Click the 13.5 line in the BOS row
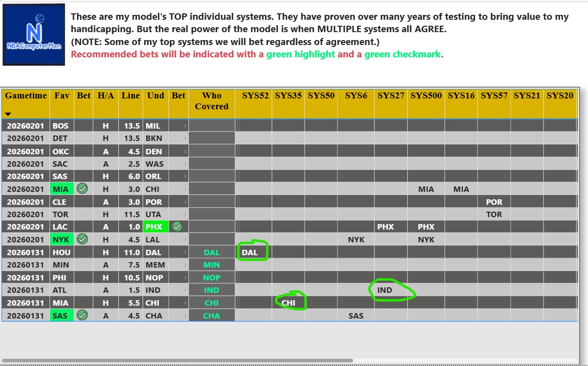The image size is (588, 366). coord(132,126)
